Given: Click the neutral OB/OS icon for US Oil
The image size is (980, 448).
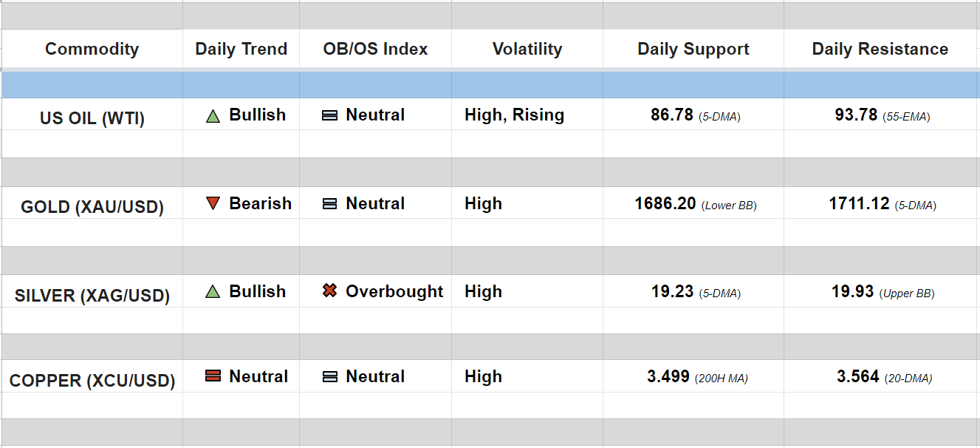Looking at the screenshot, I should (x=330, y=115).
